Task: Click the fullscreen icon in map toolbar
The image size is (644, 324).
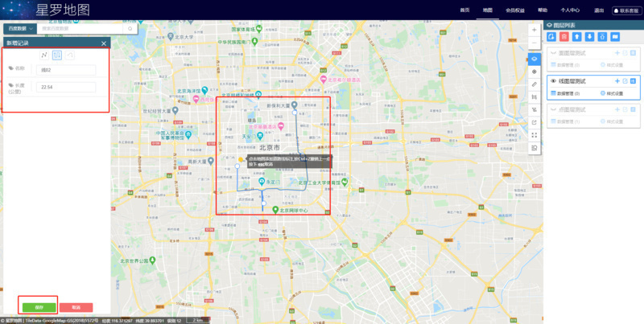Action: click(535, 135)
